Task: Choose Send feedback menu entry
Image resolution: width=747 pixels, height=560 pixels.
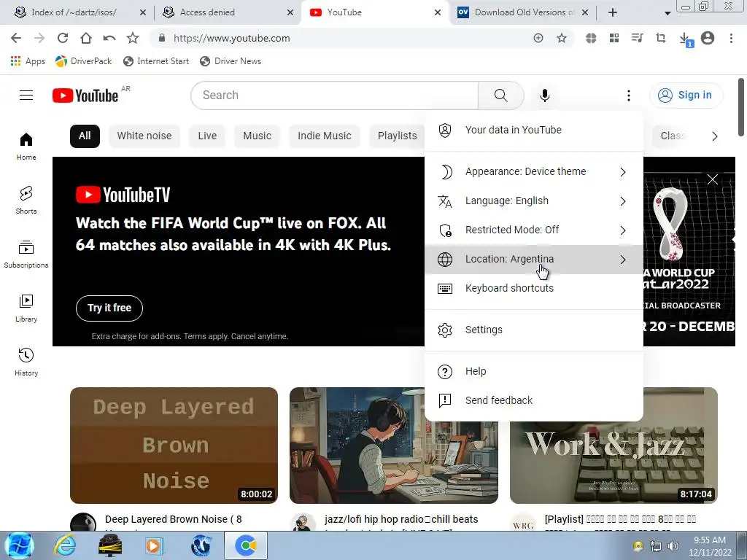Action: pos(533,400)
